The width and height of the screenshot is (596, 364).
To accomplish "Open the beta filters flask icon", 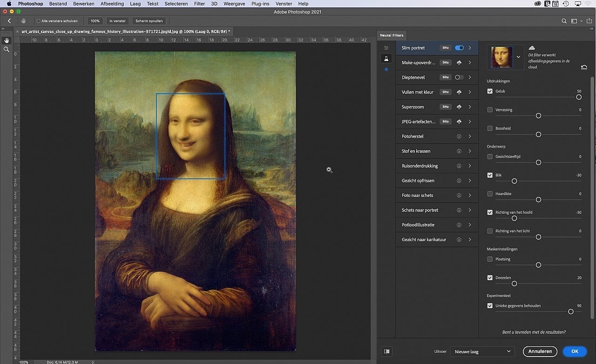I will (x=386, y=58).
